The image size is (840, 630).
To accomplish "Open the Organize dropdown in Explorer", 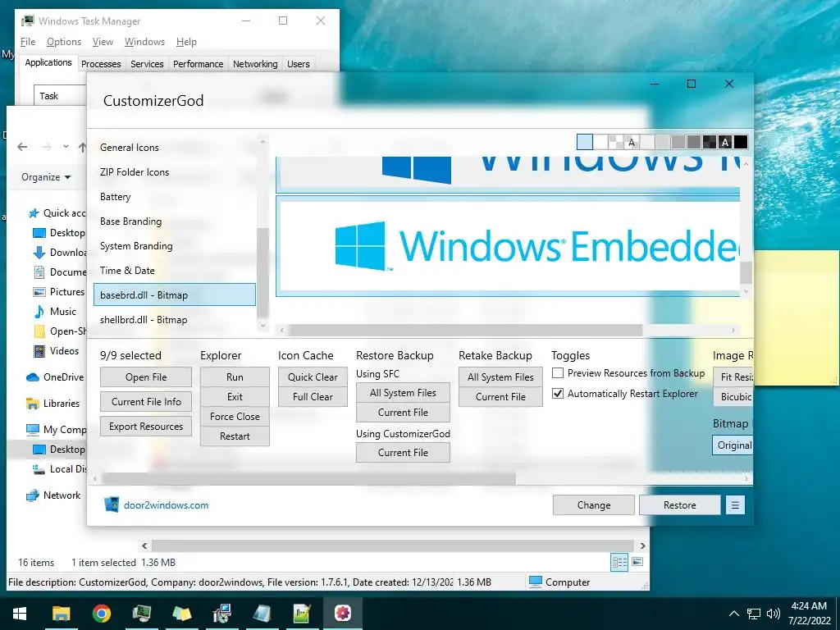I will click(46, 177).
